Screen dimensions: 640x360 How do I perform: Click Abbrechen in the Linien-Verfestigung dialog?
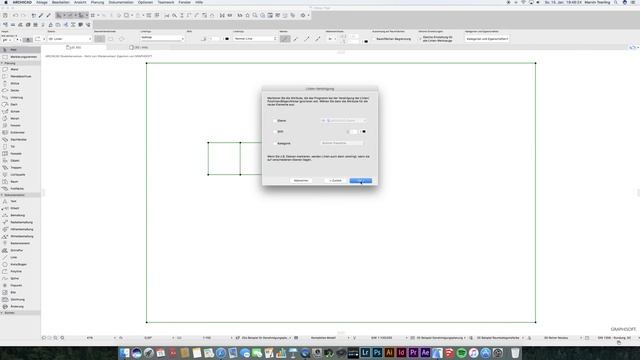(301, 180)
